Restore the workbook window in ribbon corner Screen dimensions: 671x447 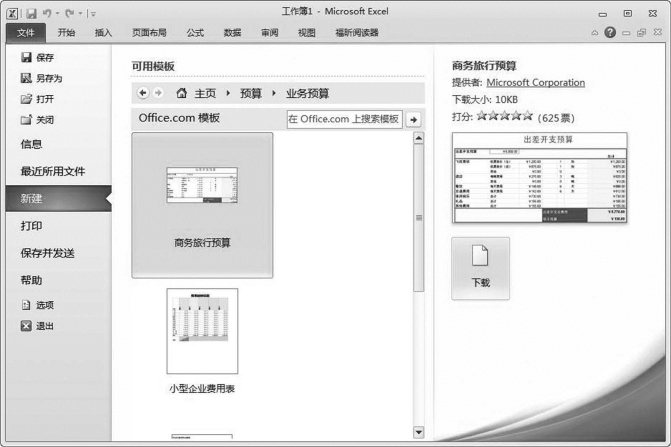pyautogui.click(x=641, y=33)
